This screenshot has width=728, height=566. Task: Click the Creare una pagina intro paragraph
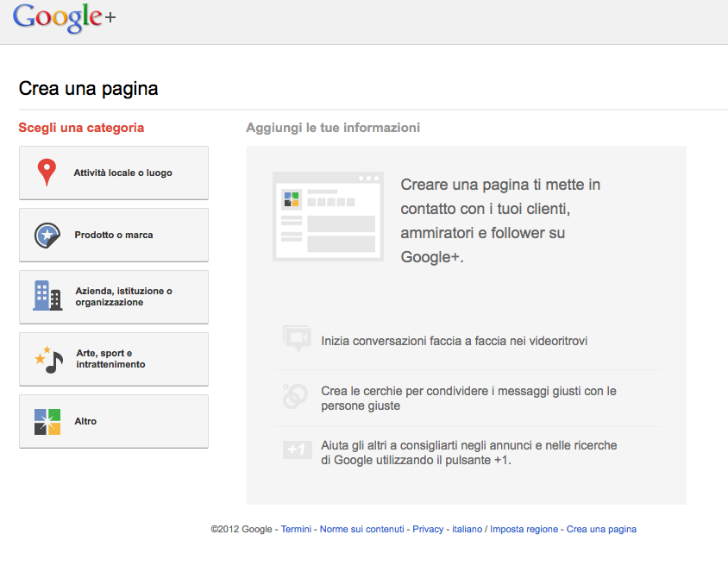point(500,221)
